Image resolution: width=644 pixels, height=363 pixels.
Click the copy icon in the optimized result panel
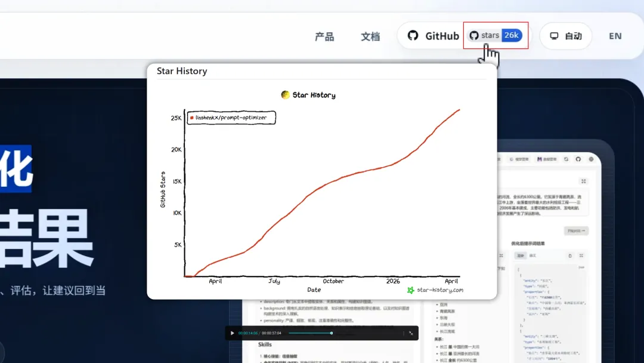569,256
